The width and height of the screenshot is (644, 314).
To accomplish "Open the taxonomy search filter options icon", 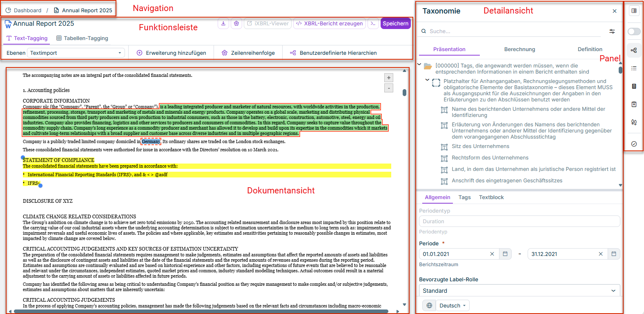I will (612, 31).
